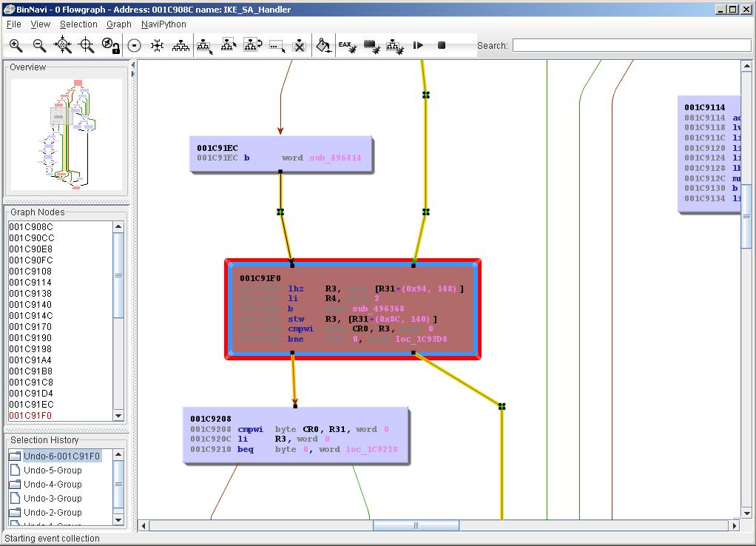Select Undo-2-Group in Selection History
Screen dimensions: 756x546
[x=53, y=512]
